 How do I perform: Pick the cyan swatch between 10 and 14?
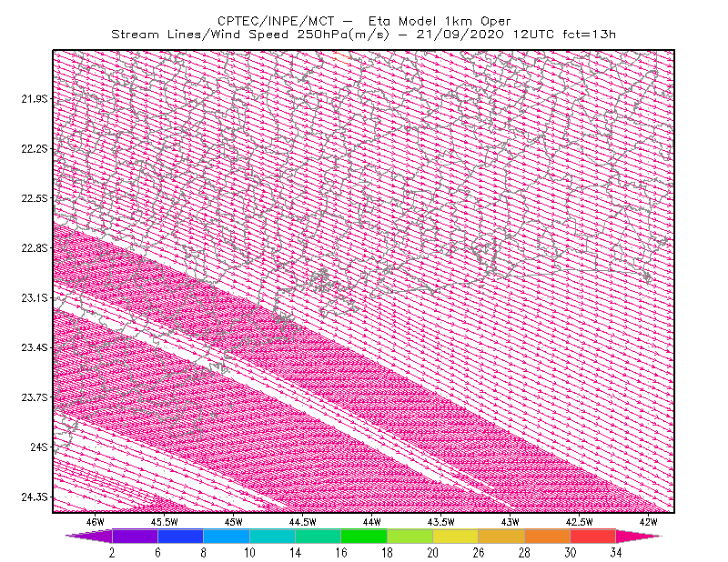pyautogui.click(x=272, y=536)
